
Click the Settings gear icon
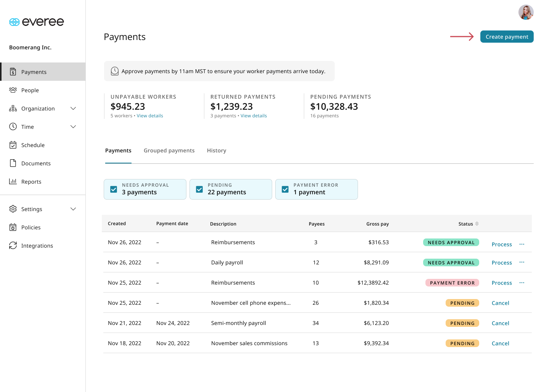pyautogui.click(x=13, y=209)
